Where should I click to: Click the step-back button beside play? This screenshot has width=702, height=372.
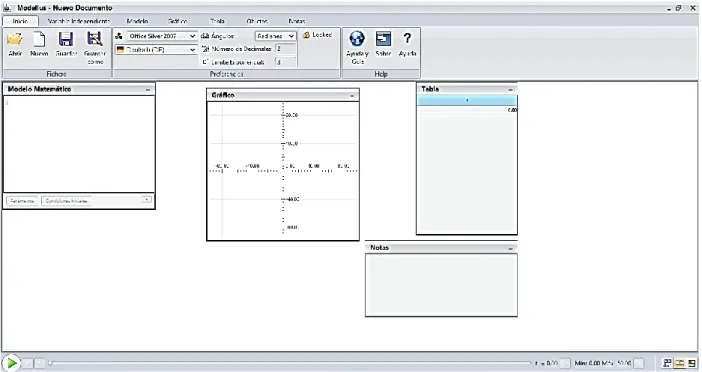coord(28,363)
